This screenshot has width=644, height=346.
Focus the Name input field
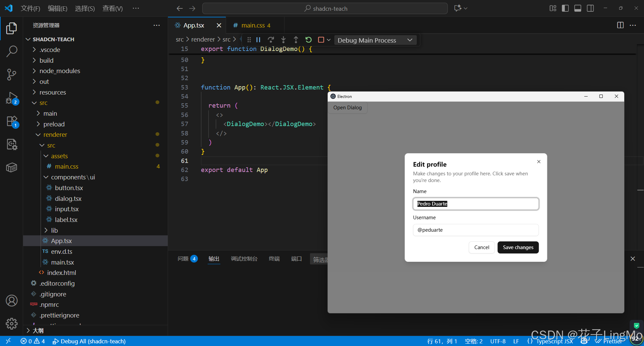tap(476, 204)
